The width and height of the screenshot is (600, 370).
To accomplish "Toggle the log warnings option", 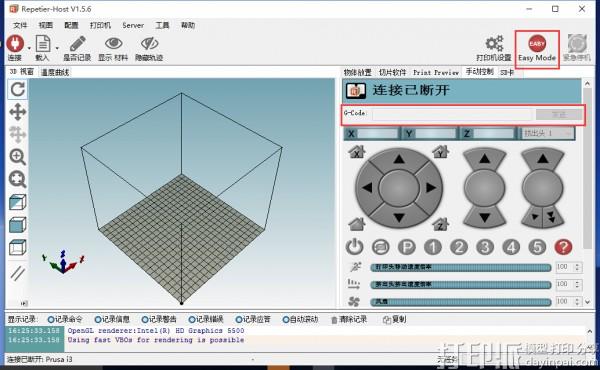I will pyautogui.click(x=159, y=319).
